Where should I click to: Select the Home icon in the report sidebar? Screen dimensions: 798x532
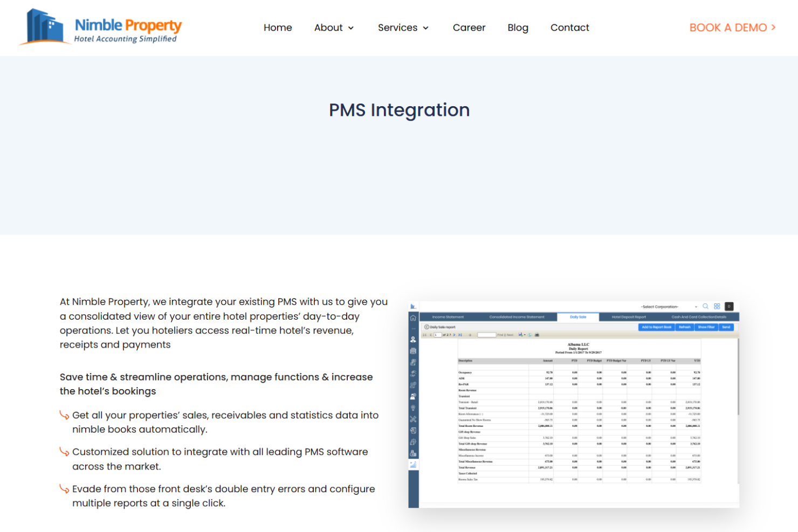pos(413,317)
